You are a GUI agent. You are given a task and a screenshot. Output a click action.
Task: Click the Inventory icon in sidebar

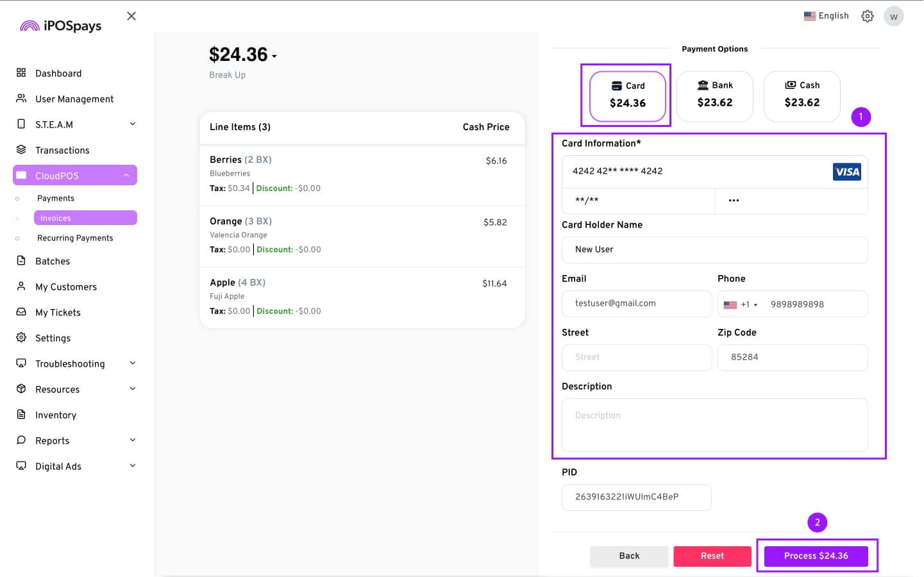pyautogui.click(x=21, y=415)
